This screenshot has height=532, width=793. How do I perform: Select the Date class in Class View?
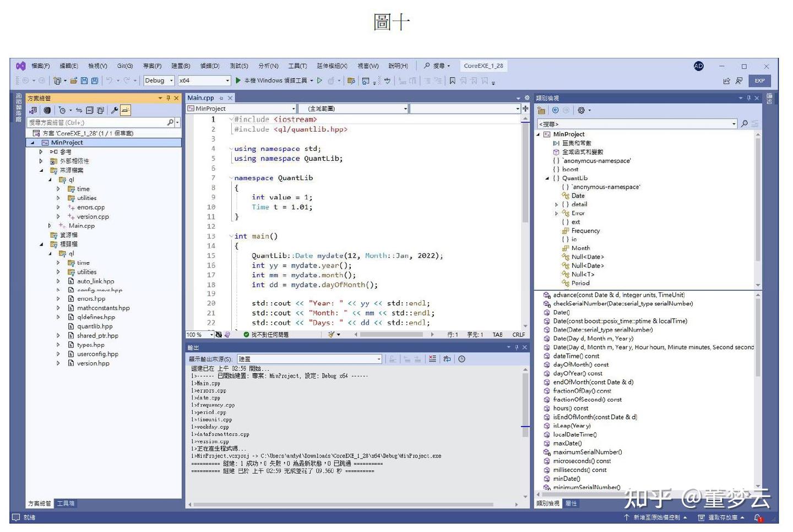[x=578, y=196]
